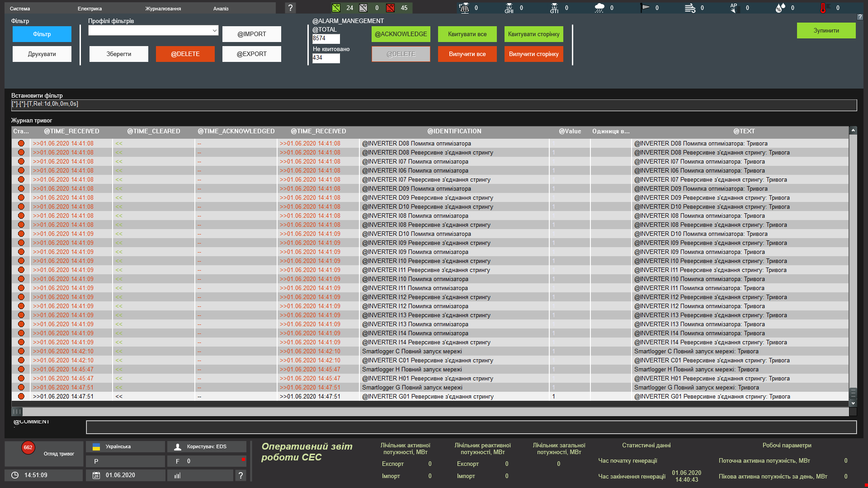
Task: Click the green inverter status icon
Action: (336, 8)
